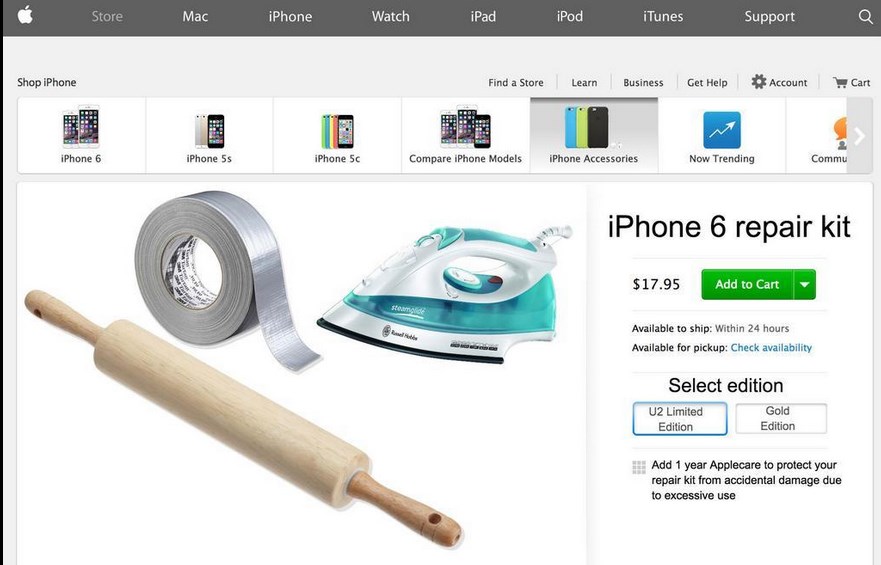Screen dimensions: 881x565
Task: Open the Mac menu item
Action: coord(195,16)
